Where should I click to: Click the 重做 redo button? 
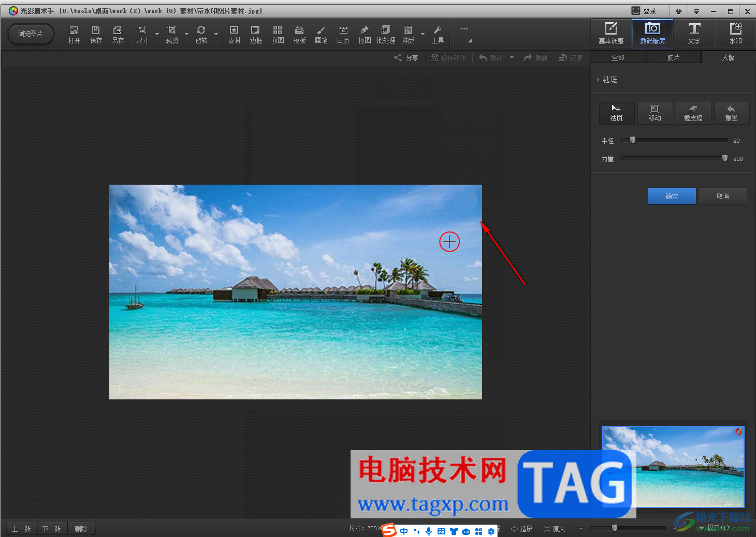(x=535, y=58)
